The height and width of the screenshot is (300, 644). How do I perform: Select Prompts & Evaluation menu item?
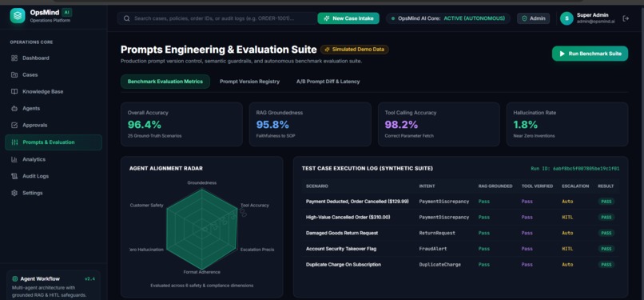tap(54, 142)
